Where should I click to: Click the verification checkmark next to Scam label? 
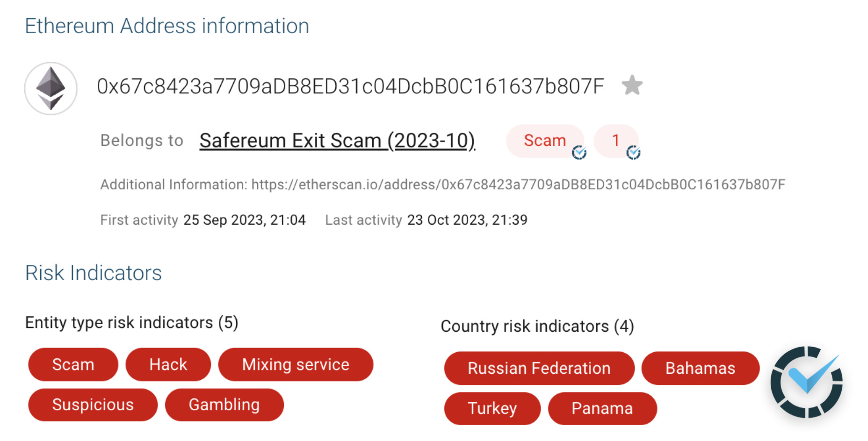tap(579, 153)
